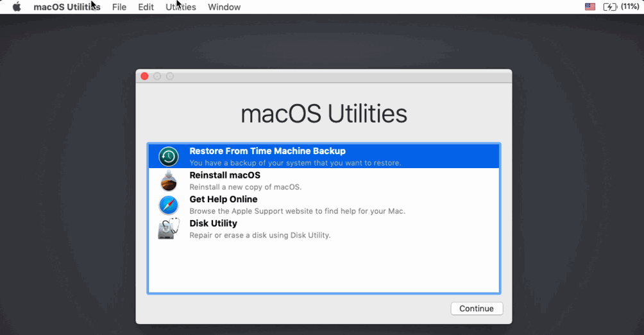Close the macOS Utilities window
The width and height of the screenshot is (644, 335).
point(144,76)
